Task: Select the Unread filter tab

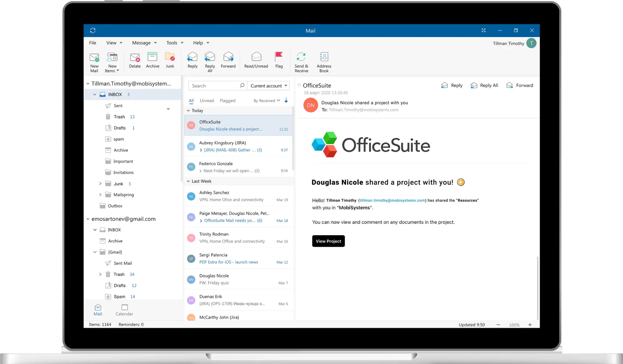Action: click(207, 100)
